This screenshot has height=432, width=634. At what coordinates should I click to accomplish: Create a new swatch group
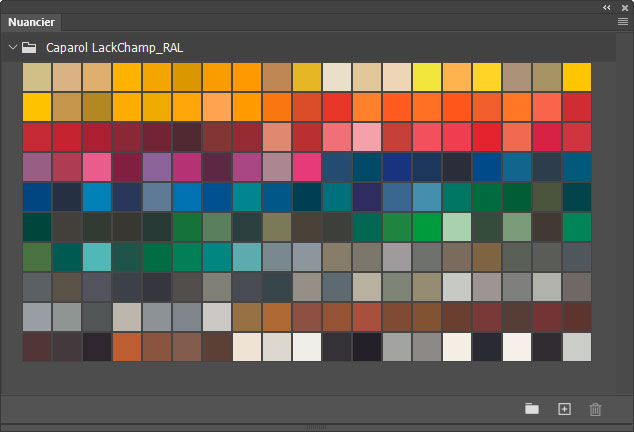[x=532, y=409]
